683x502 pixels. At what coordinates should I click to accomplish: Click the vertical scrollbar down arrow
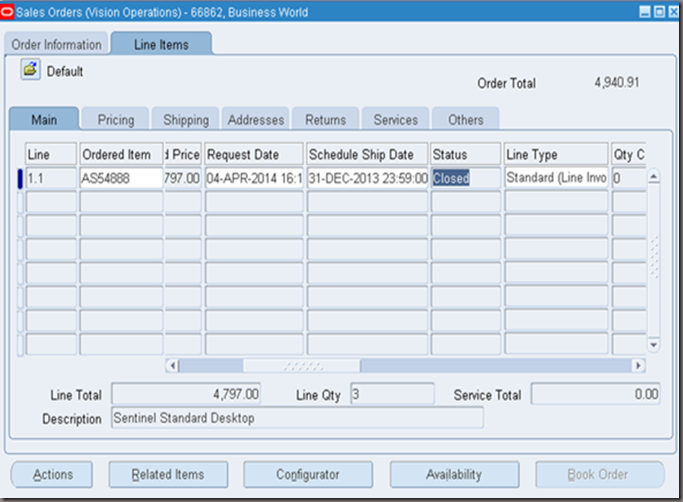point(653,345)
